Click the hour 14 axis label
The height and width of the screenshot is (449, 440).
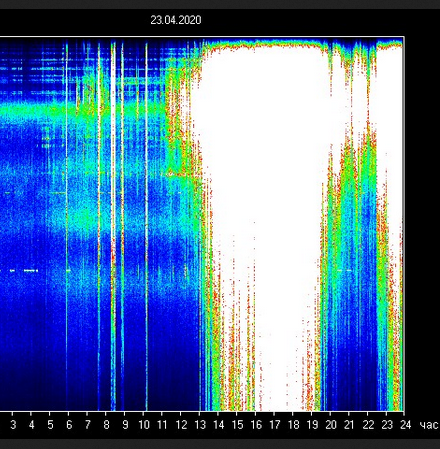tap(218, 425)
